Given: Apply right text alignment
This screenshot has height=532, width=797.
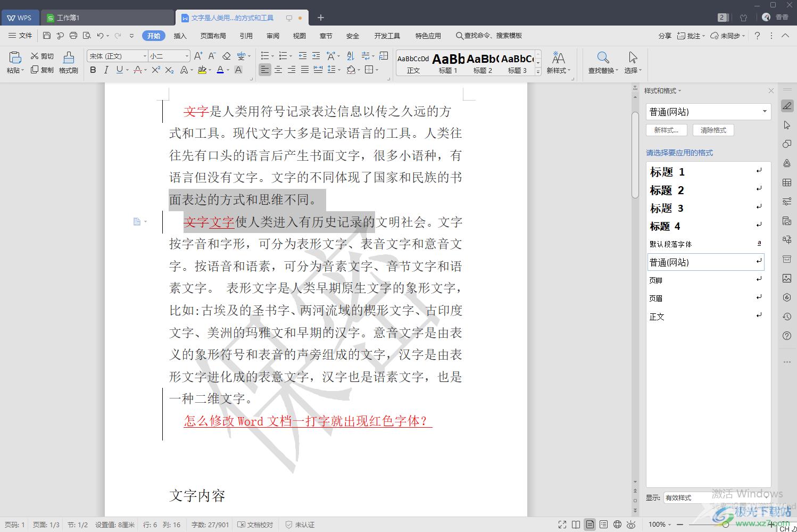Looking at the screenshot, I should [x=292, y=70].
